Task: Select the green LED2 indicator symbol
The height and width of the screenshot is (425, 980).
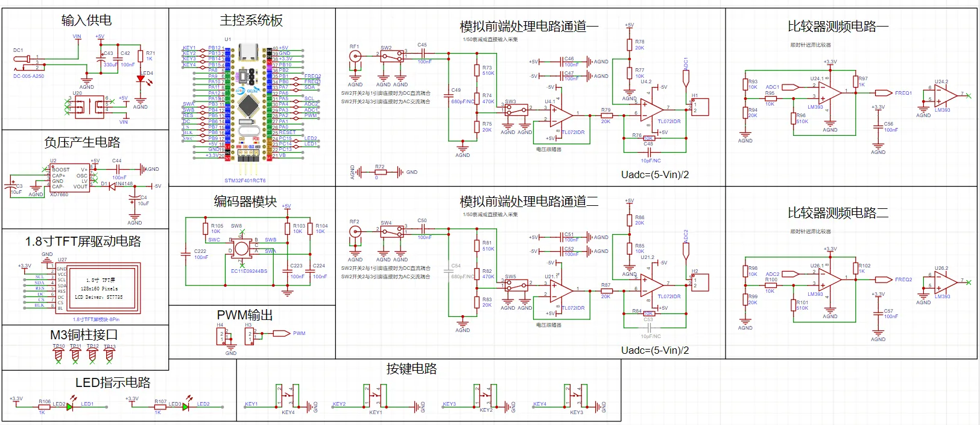Action: point(70,407)
